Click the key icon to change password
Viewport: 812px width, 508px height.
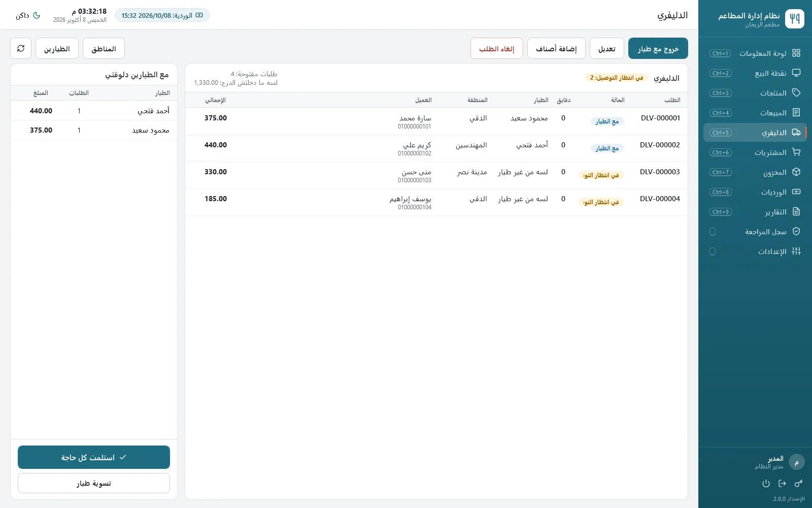pos(798,484)
